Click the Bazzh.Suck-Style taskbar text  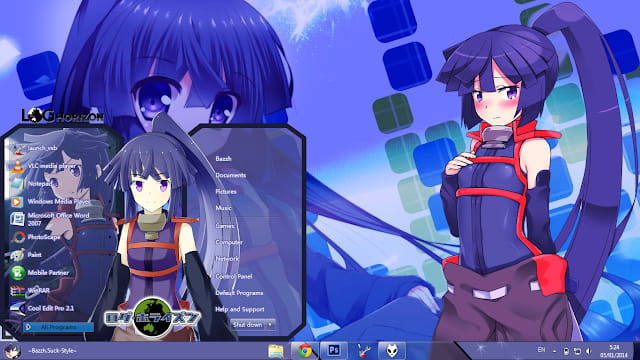point(52,351)
